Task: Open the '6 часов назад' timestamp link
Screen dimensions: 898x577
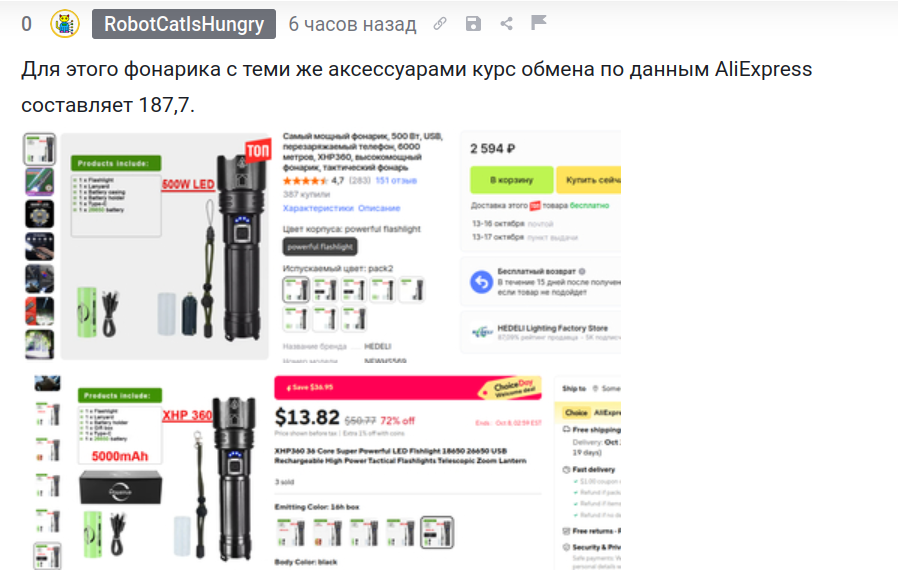Action: pos(352,24)
